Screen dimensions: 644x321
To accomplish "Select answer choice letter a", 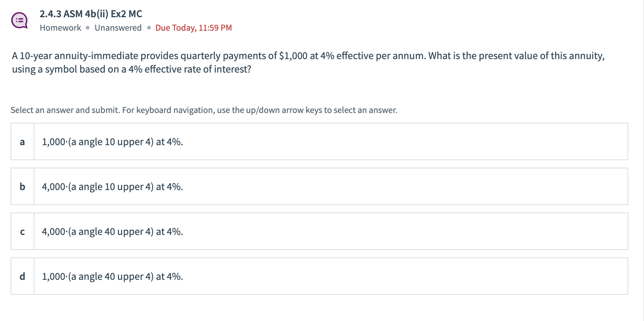I will (22, 142).
